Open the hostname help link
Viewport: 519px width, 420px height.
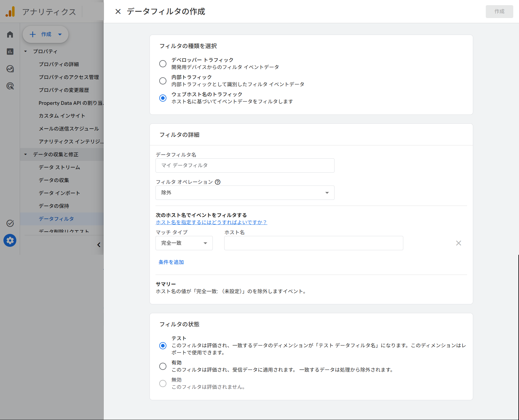click(211, 222)
